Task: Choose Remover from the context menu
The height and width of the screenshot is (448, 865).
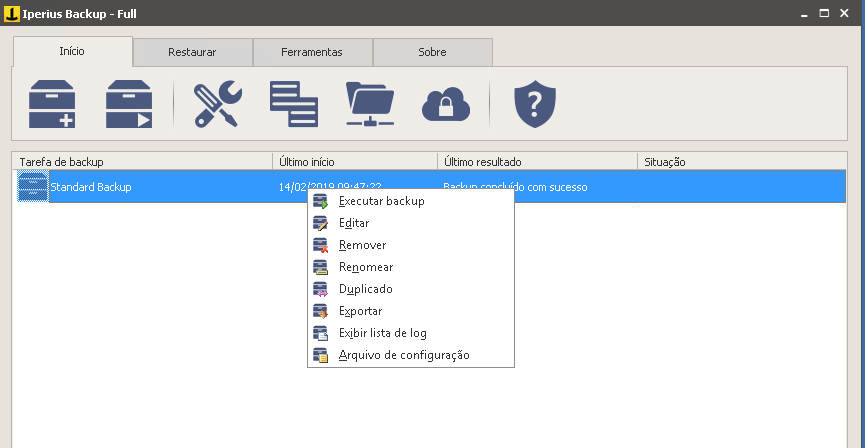Action: (x=410, y=246)
